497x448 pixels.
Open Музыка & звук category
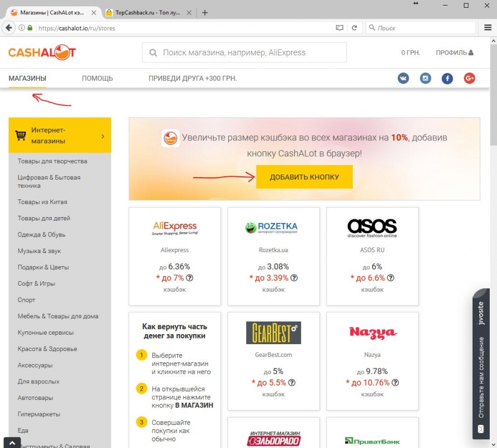point(39,251)
